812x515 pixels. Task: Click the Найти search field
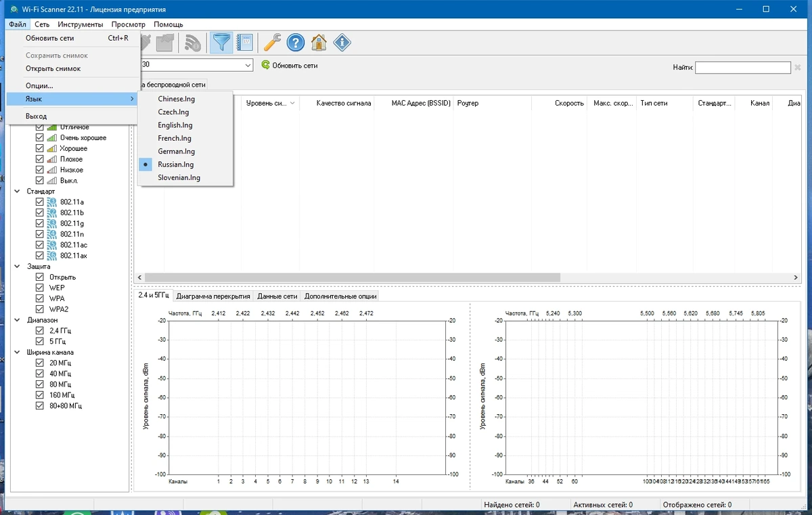tap(742, 68)
